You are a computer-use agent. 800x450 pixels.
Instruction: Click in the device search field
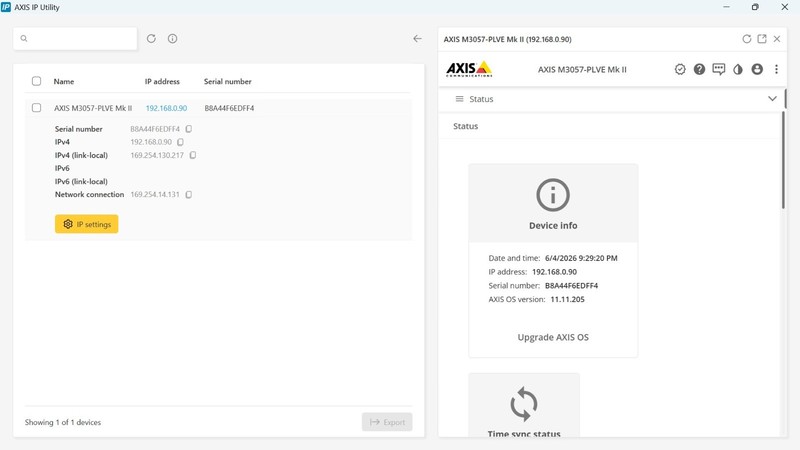pos(76,38)
